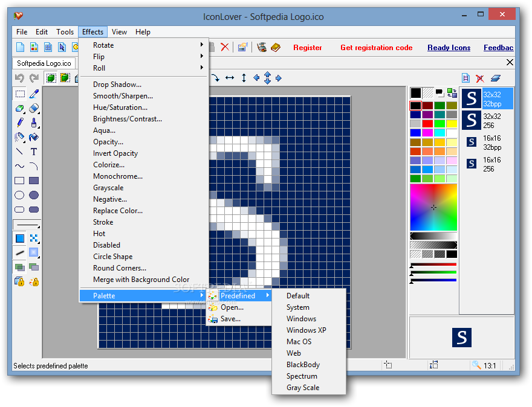Click the flip vertical double-arrow icon
The image size is (532, 407).
pyautogui.click(x=244, y=78)
